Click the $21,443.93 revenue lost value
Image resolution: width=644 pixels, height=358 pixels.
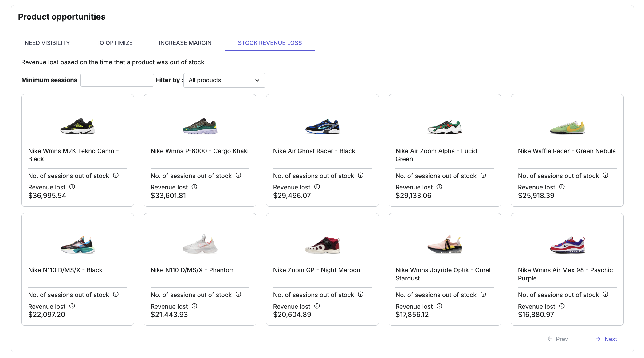[x=169, y=315]
